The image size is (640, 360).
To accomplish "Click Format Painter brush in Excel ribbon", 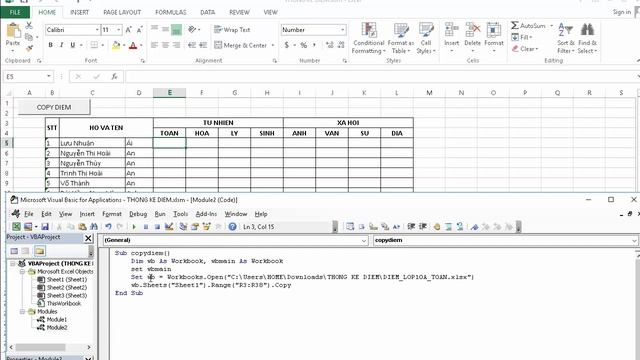I will (x=29, y=49).
